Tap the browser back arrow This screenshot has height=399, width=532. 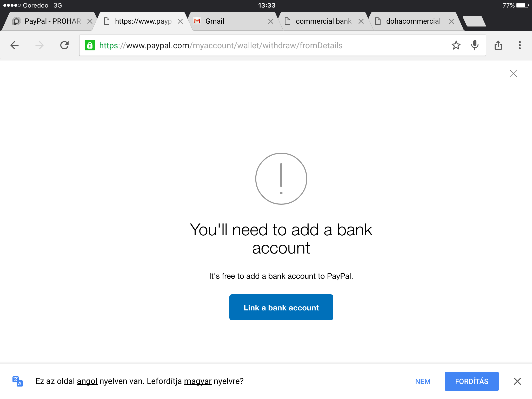point(15,45)
